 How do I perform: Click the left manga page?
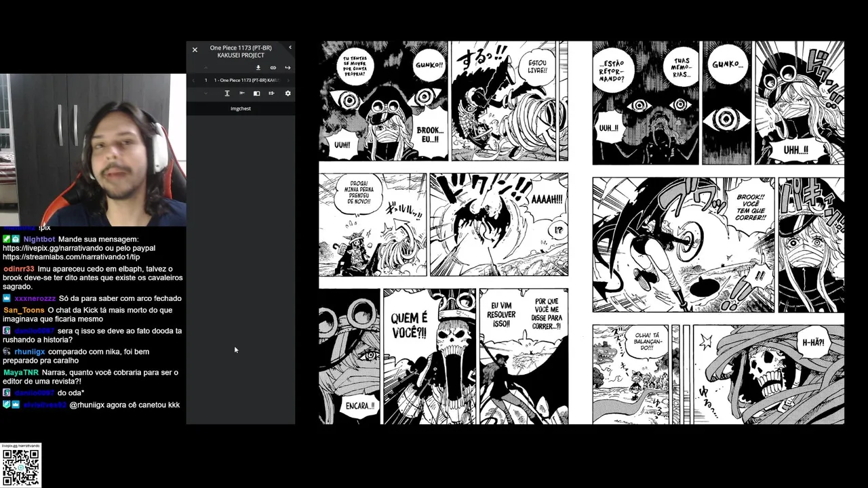click(x=444, y=232)
